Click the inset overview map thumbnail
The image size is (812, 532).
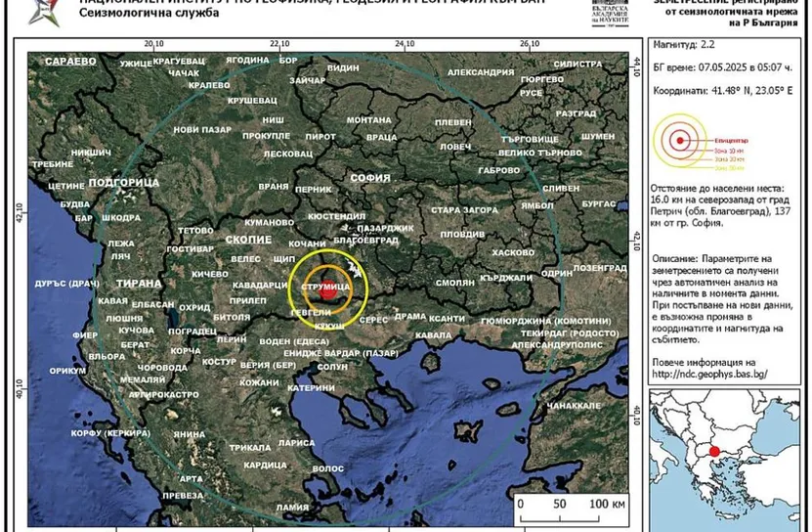tap(724, 460)
